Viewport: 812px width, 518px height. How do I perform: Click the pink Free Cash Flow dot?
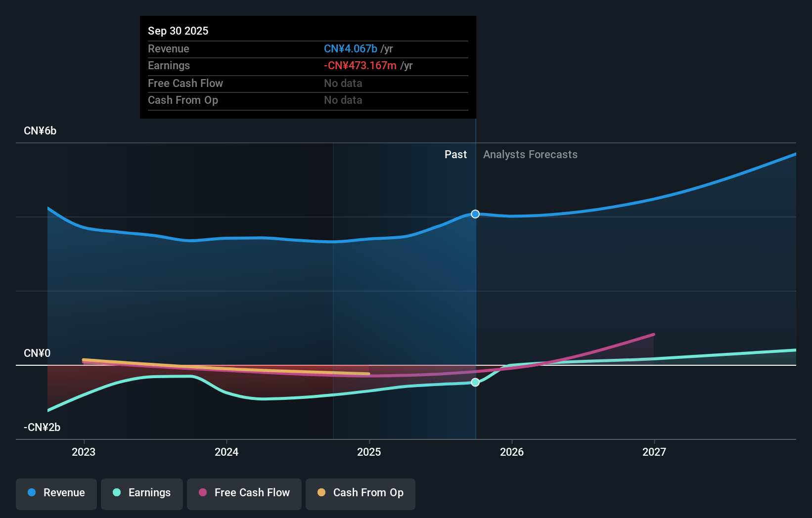coord(203,493)
